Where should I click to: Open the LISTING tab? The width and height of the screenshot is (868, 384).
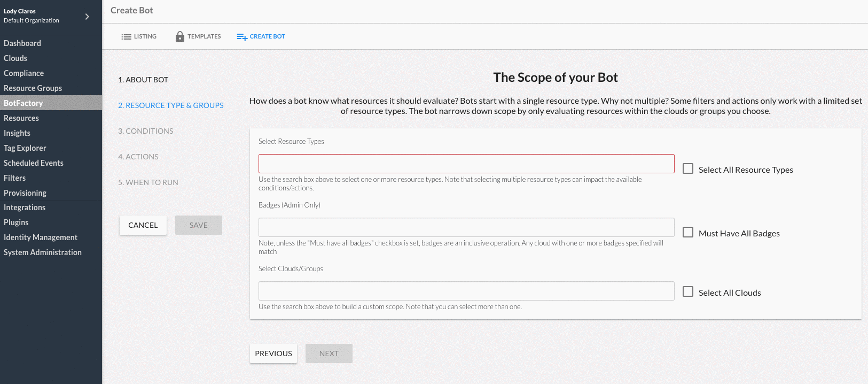coord(139,36)
